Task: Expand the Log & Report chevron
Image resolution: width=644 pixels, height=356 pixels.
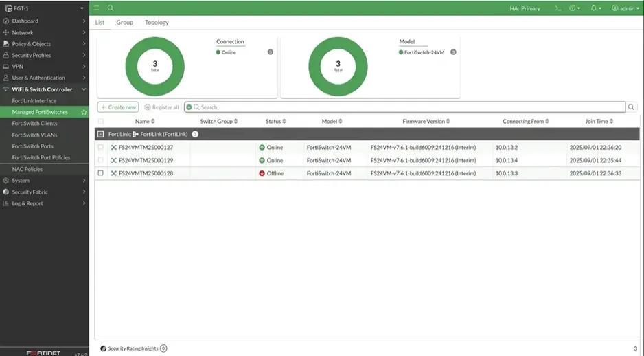Action: (x=84, y=203)
